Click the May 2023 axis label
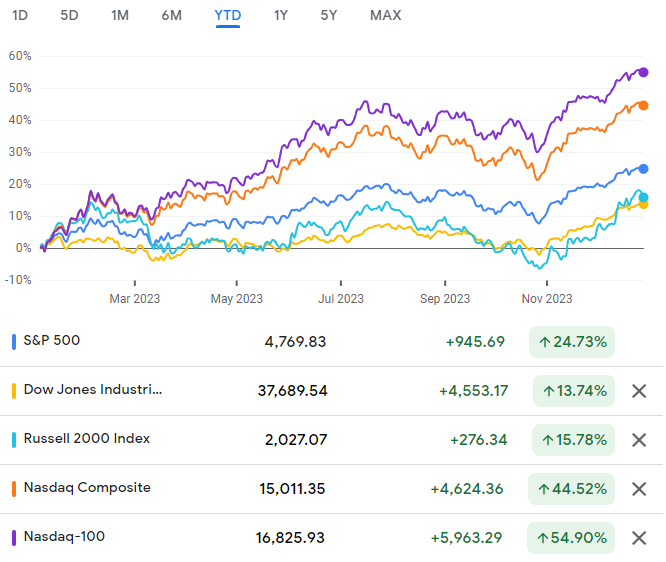This screenshot has height=562, width=666. [237, 299]
